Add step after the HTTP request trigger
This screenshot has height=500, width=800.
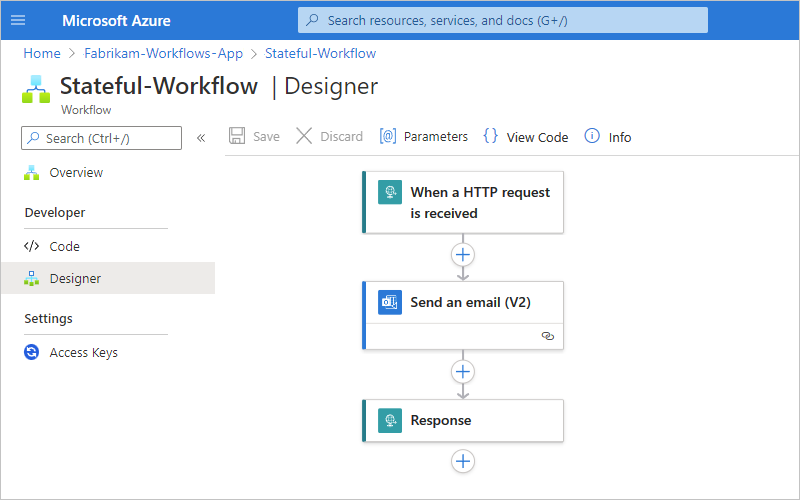[x=462, y=254]
